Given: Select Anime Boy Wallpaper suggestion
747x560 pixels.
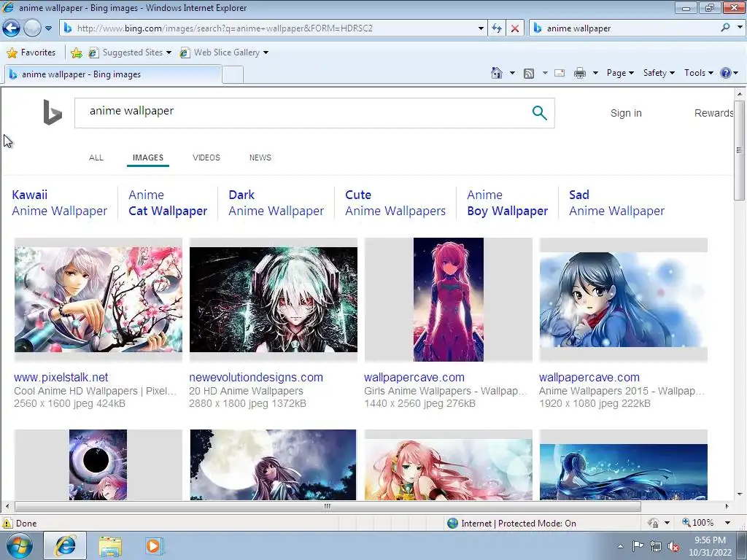Looking at the screenshot, I should pos(508,203).
